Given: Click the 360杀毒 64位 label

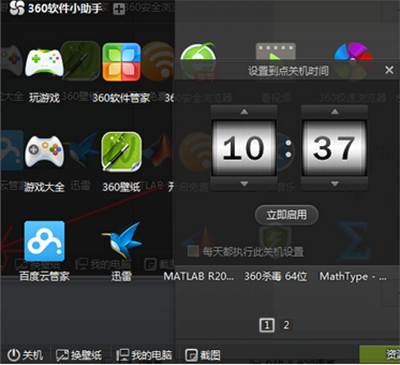Looking at the screenshot, I should coord(275,276).
